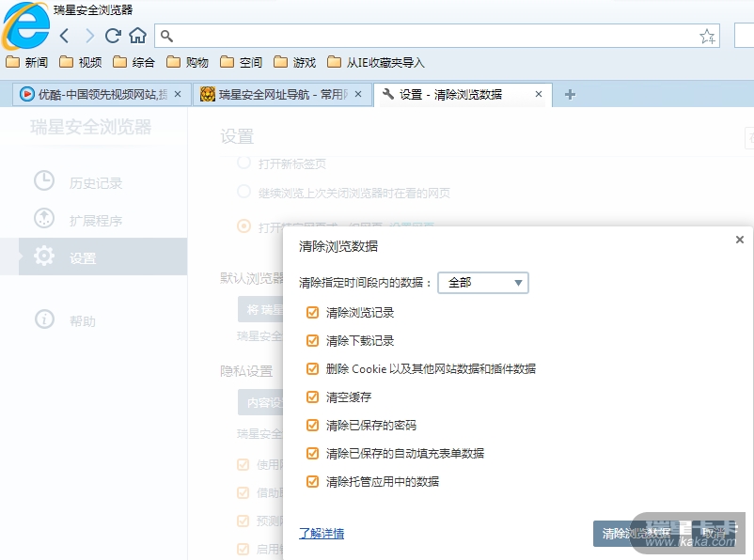Click the browser forward arrow
This screenshot has height=560, width=754.
[89, 36]
